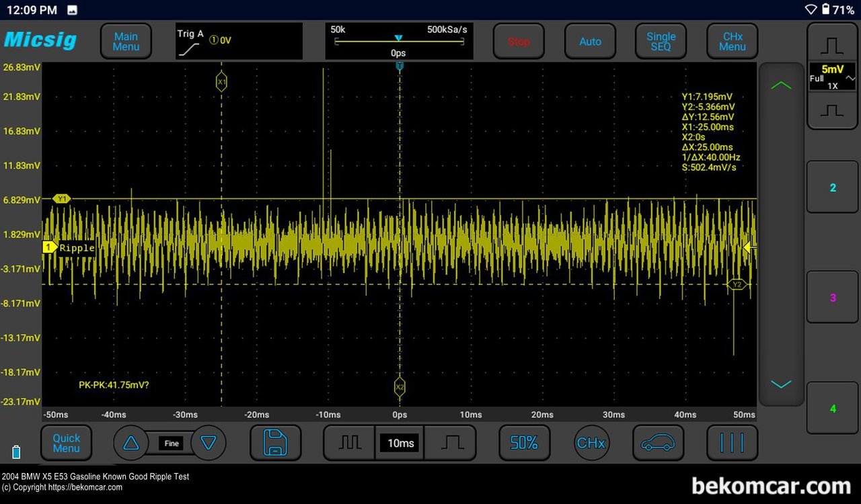Select the channel 1 Ripple label marker
Image resolution: width=861 pixels, height=504 pixels.
coord(69,248)
